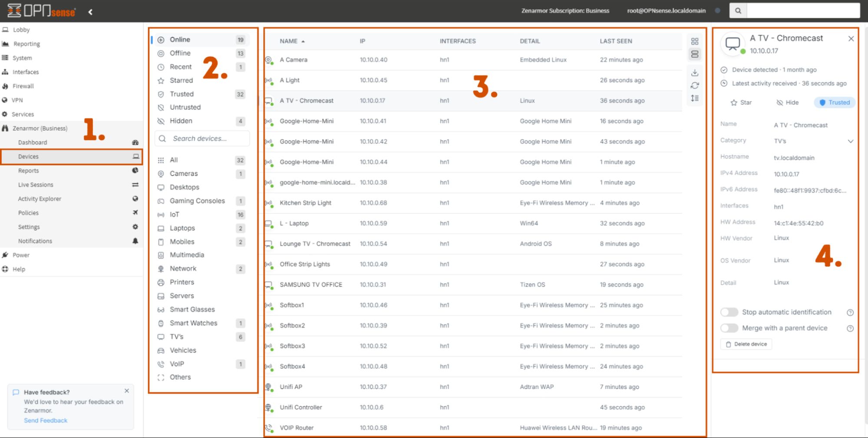Disable Trusted status for the Chromecast
The height and width of the screenshot is (438, 868).
click(x=834, y=102)
